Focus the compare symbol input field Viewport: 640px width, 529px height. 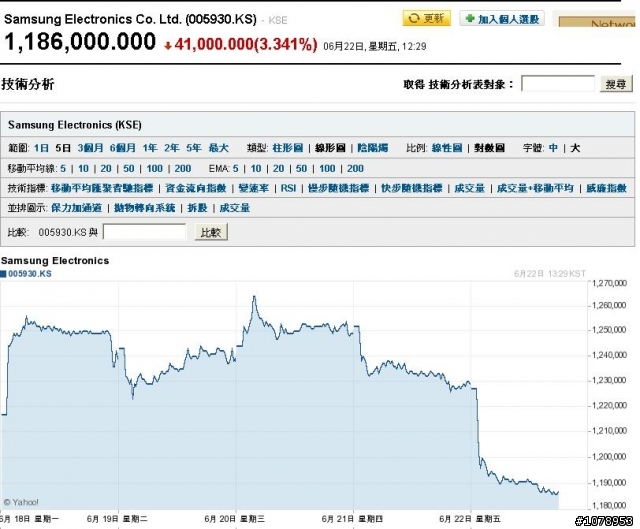click(144, 232)
